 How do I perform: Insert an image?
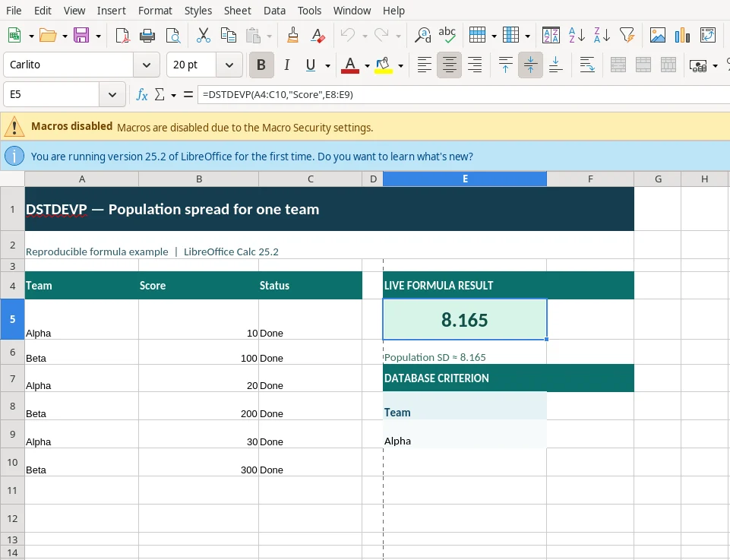point(657,36)
